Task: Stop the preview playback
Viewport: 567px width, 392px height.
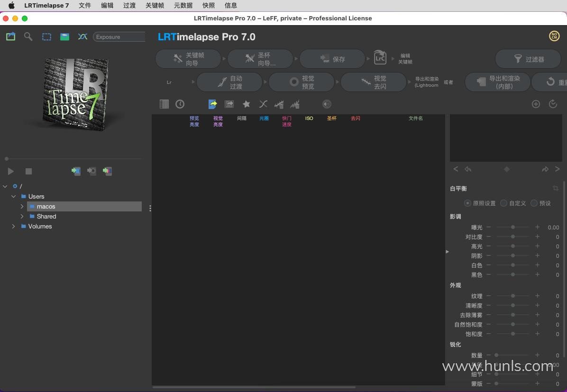Action: (29, 172)
